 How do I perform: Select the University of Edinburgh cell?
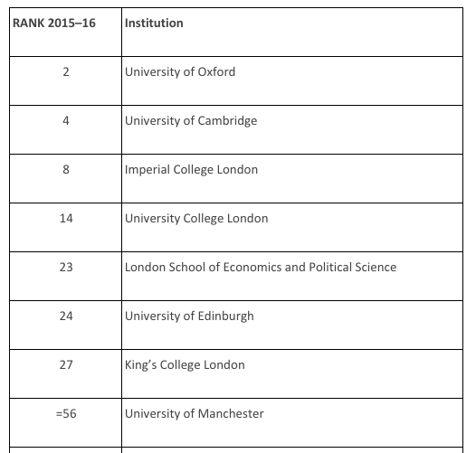[x=292, y=326]
